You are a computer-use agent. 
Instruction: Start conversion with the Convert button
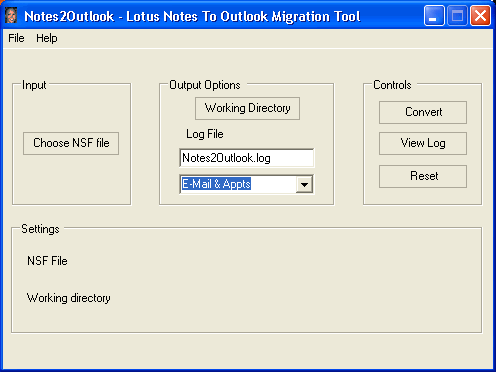click(x=423, y=112)
